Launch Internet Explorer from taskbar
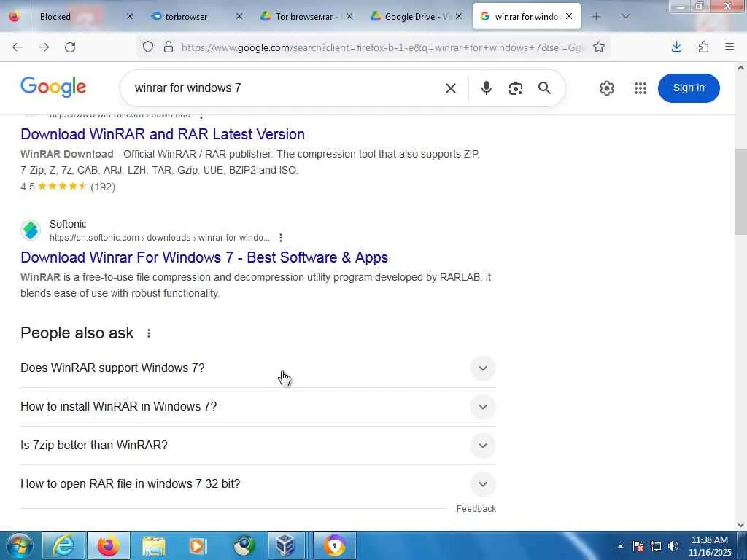This screenshot has height=560, width=747. (x=63, y=545)
